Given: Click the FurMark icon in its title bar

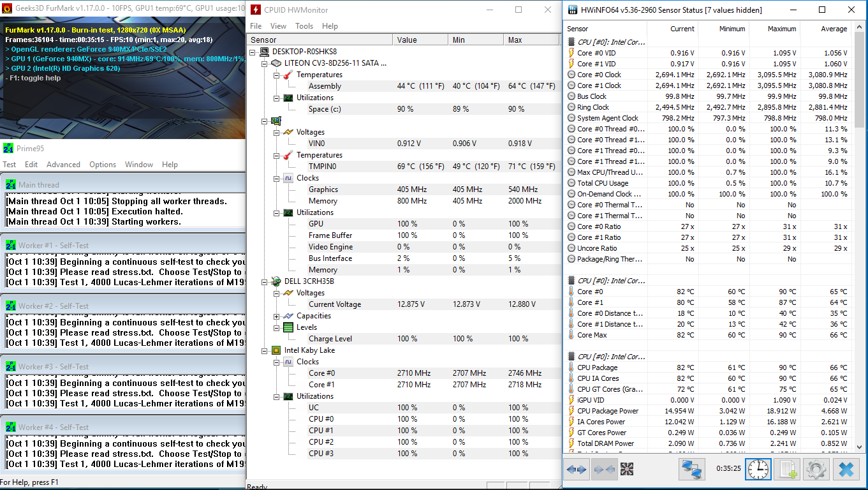Looking at the screenshot, I should (8, 9).
